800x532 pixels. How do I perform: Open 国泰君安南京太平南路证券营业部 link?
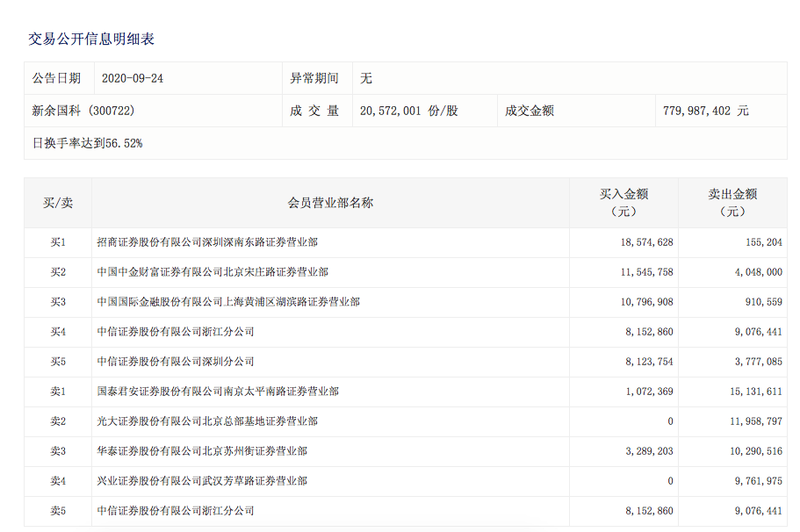click(218, 392)
